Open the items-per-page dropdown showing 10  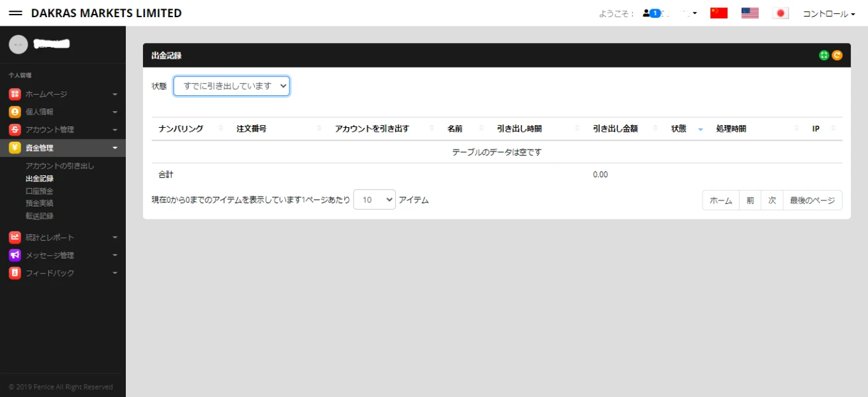click(374, 200)
